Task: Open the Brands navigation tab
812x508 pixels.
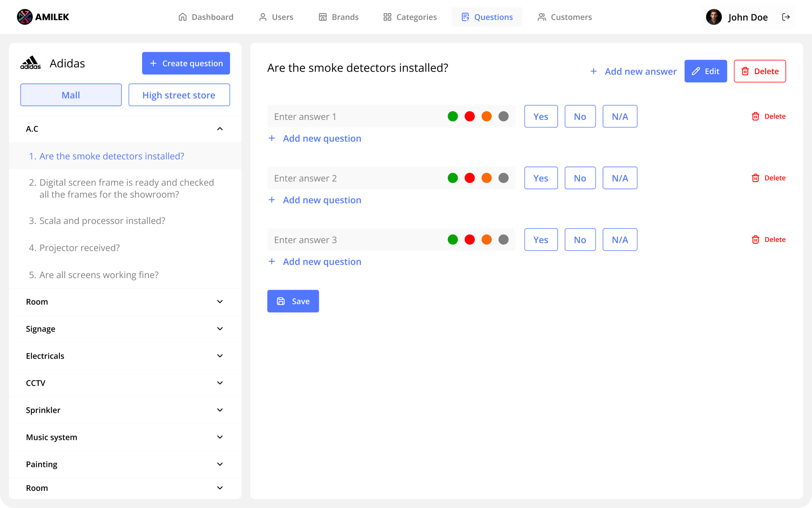Action: click(x=339, y=17)
